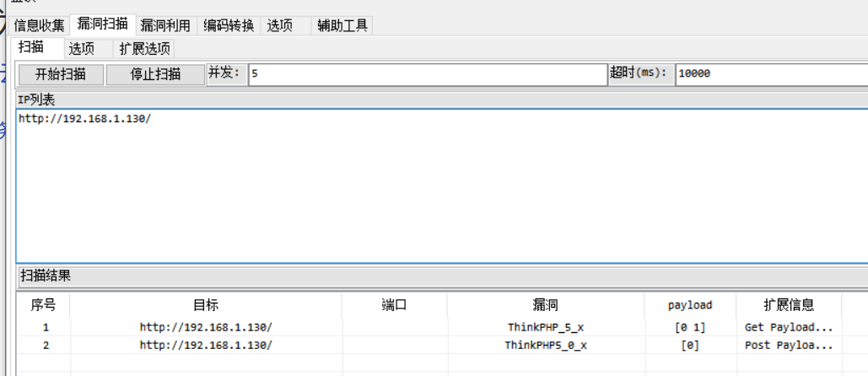Click inside the IP列表 text area
The image size is (868, 376).
[442, 185]
